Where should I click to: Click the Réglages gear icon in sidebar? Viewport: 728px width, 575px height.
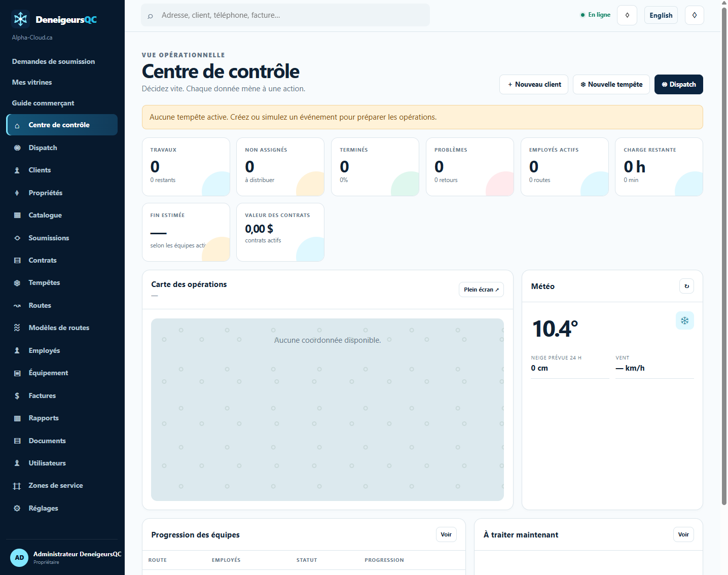[17, 508]
